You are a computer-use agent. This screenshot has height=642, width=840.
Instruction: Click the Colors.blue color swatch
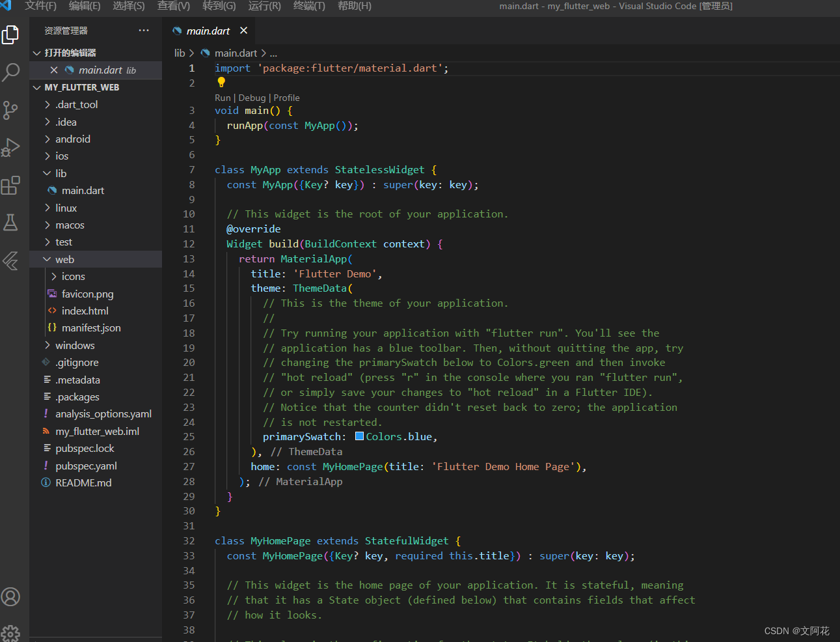coord(359,436)
